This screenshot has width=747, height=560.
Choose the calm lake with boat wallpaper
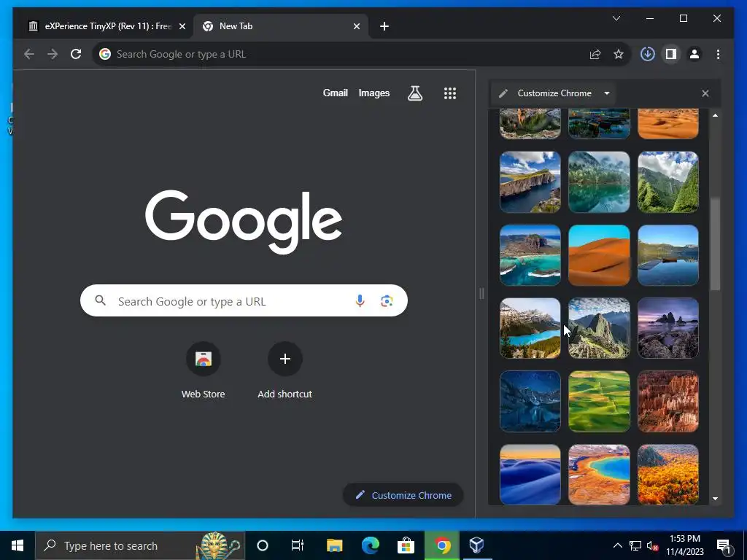pyautogui.click(x=668, y=255)
